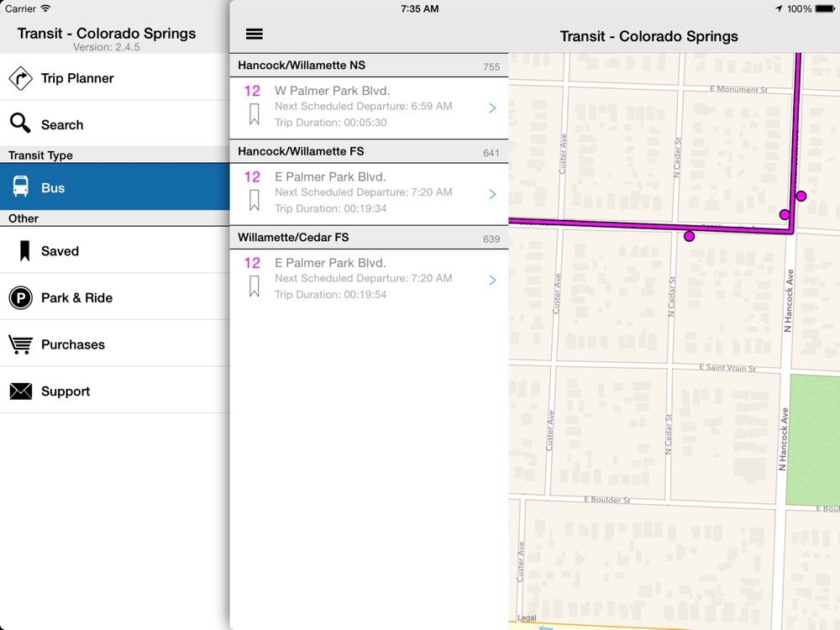Toggle bookmark under Willamette/Cedar FS stop

click(x=255, y=286)
